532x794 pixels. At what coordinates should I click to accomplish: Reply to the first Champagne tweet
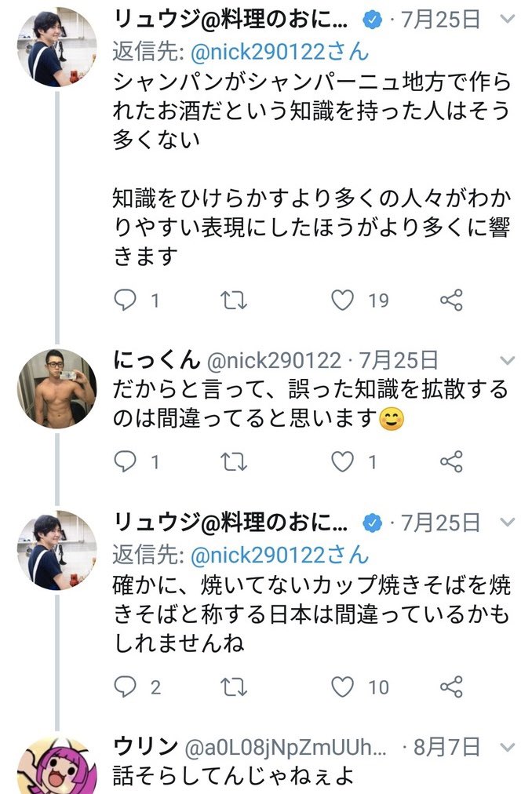126,300
